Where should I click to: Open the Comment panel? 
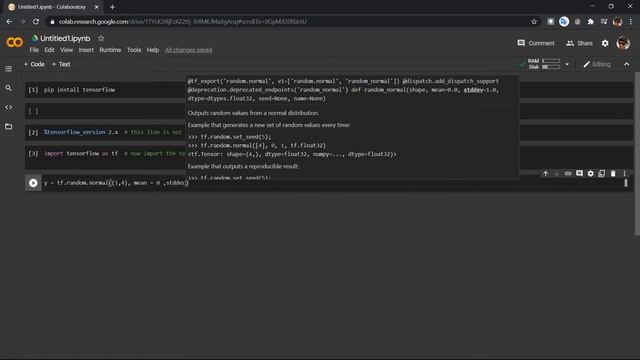tap(536, 43)
